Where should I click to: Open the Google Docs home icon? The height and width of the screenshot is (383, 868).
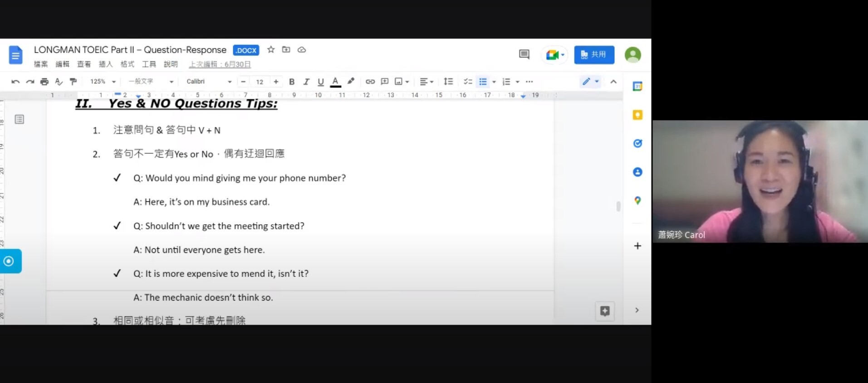click(x=15, y=55)
